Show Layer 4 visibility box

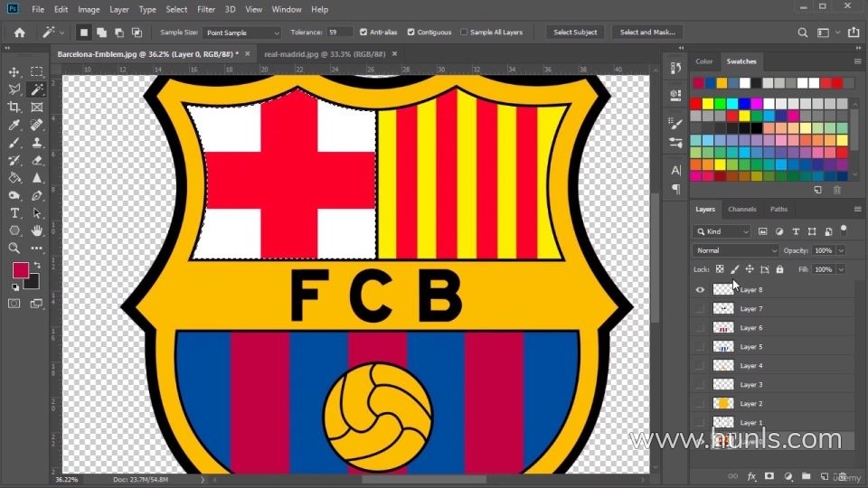coord(700,365)
